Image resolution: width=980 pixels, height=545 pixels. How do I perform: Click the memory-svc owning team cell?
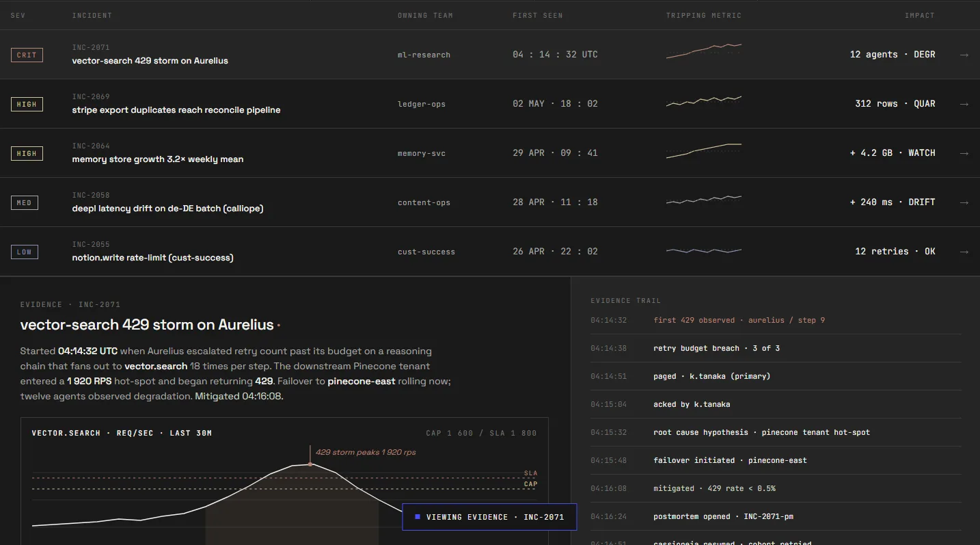point(422,153)
